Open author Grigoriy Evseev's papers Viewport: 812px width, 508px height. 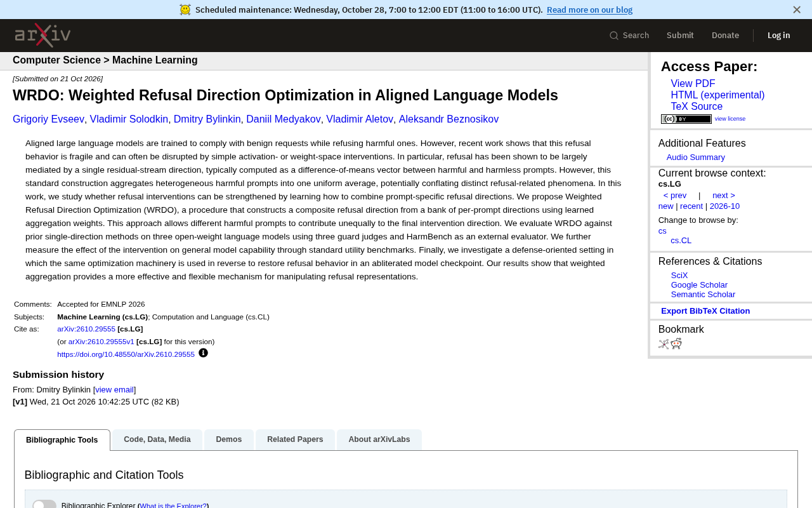tap(48, 119)
